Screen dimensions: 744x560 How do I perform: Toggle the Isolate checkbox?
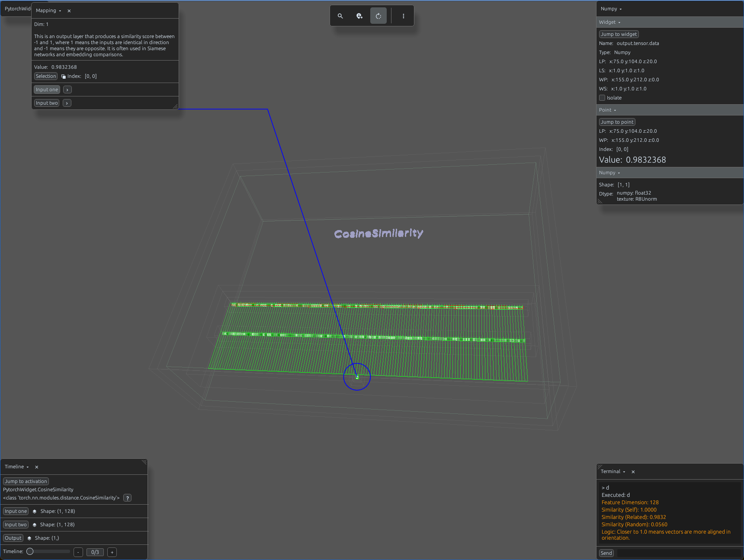pyautogui.click(x=602, y=98)
